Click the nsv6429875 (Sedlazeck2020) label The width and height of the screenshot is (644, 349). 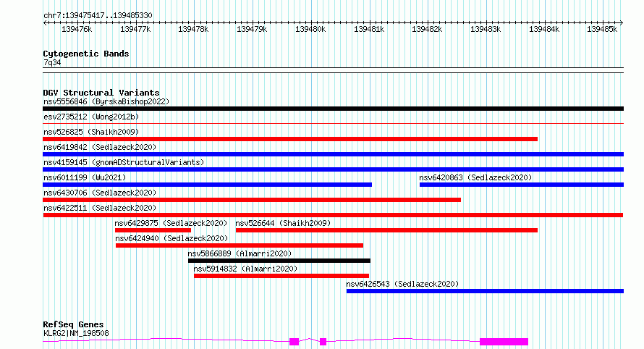[x=171, y=223]
